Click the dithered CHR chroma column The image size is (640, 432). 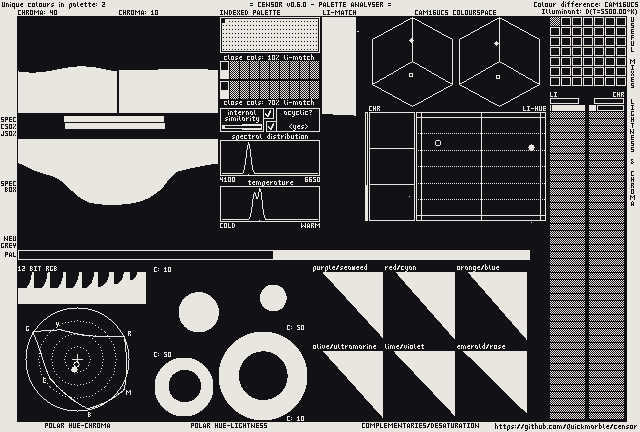(x=607, y=265)
